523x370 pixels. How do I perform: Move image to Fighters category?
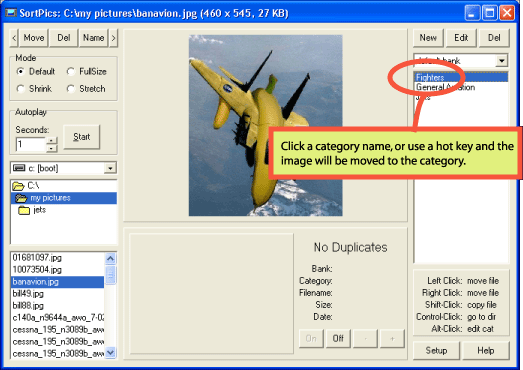pos(461,77)
